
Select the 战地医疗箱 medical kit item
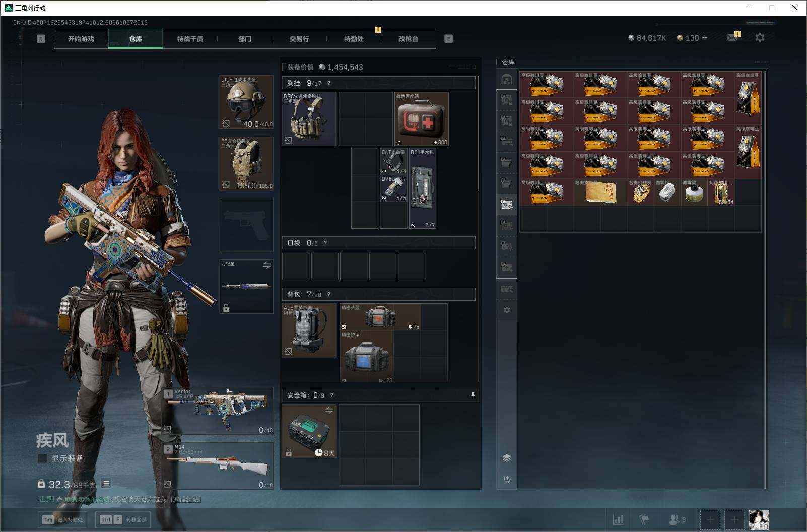click(x=421, y=119)
